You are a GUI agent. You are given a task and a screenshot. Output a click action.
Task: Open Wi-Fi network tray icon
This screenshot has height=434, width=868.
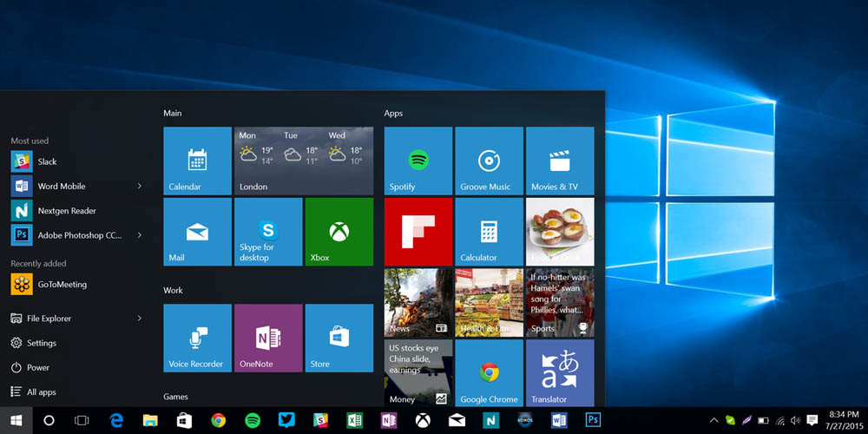(x=780, y=421)
